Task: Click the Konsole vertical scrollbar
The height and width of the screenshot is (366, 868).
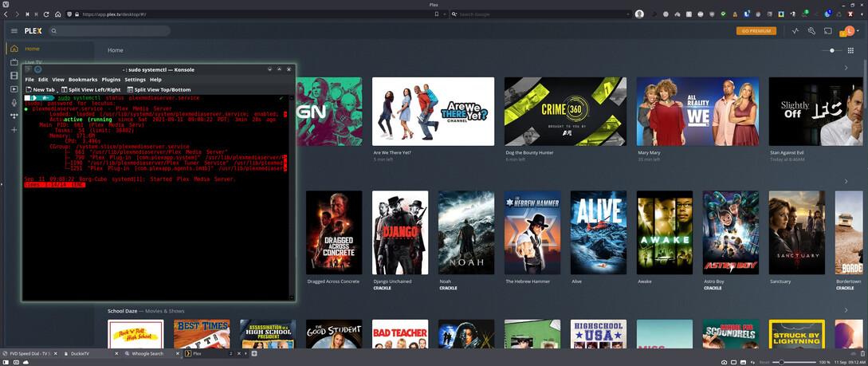Action: (291, 198)
